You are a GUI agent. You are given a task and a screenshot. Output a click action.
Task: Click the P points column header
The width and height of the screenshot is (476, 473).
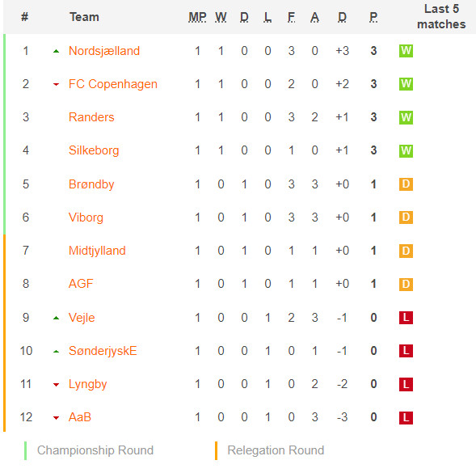point(373,17)
